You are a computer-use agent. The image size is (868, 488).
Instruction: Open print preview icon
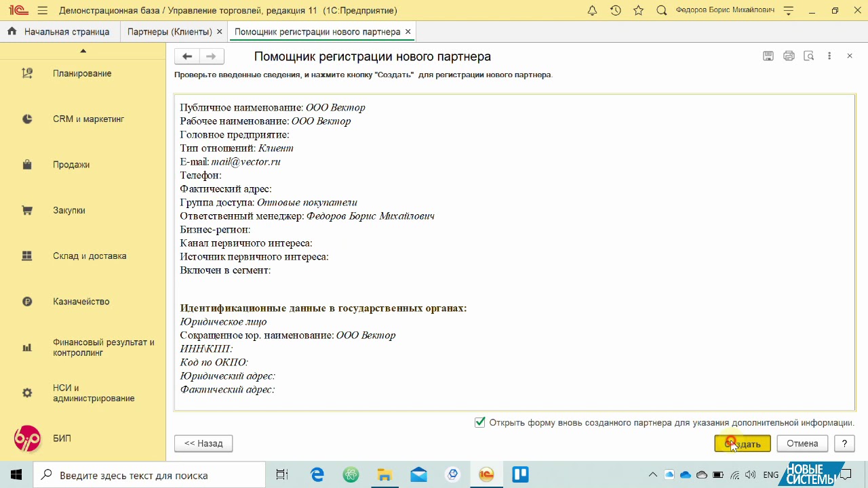[x=808, y=56]
